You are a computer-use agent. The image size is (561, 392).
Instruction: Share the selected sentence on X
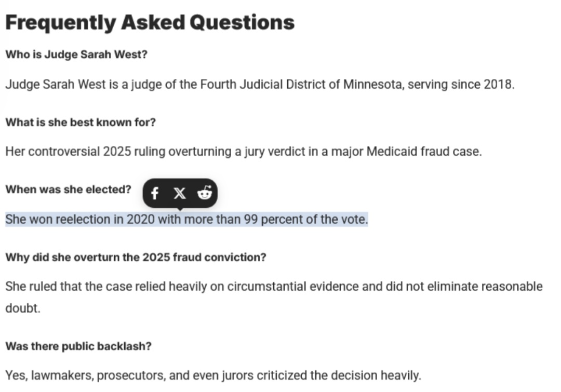click(x=179, y=194)
